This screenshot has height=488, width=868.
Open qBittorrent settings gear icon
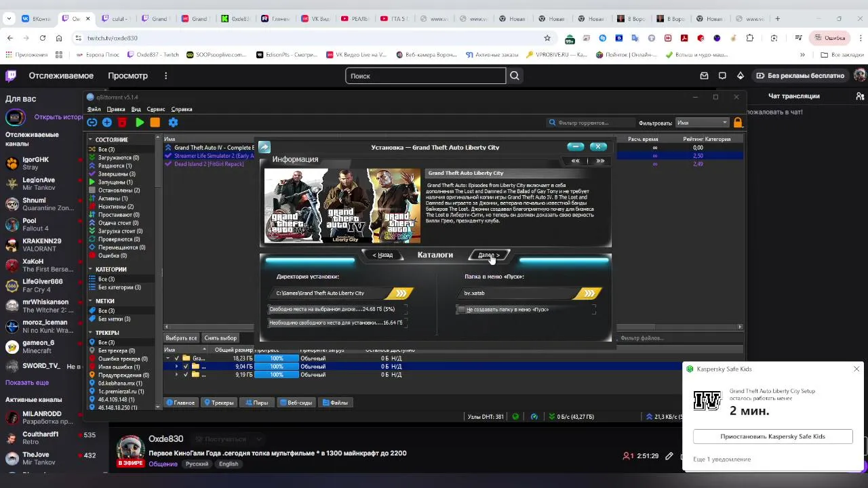(x=173, y=123)
